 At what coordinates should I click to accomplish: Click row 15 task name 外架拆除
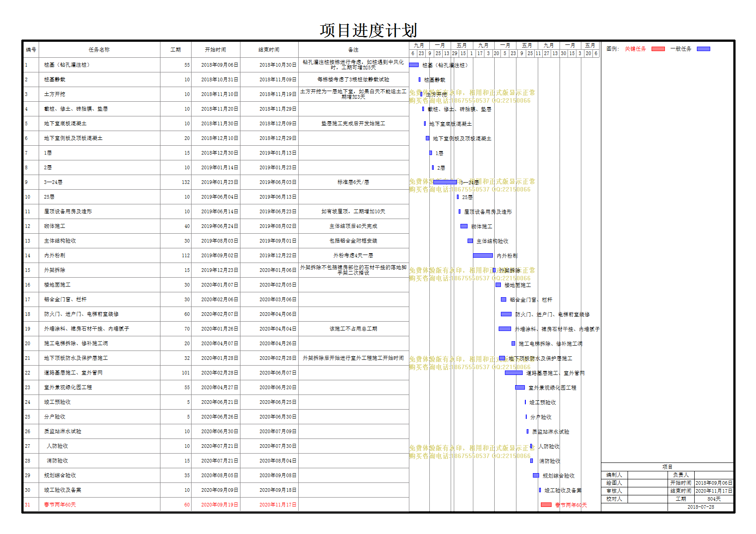coord(55,270)
